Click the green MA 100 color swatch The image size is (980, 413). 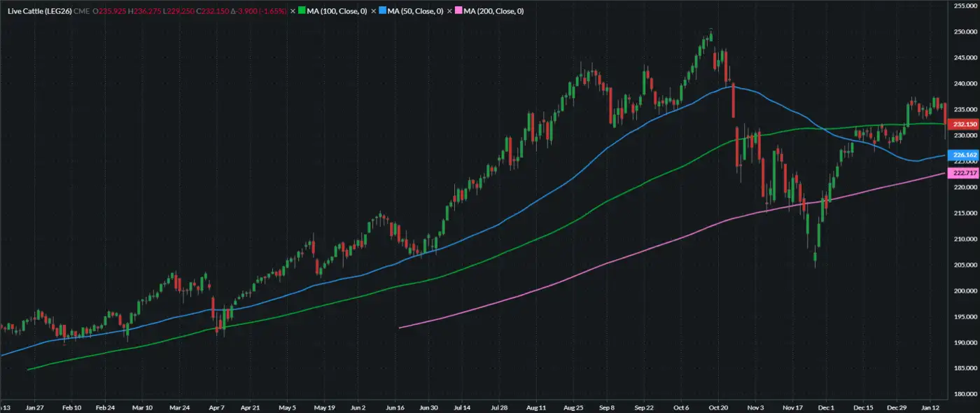pos(302,11)
